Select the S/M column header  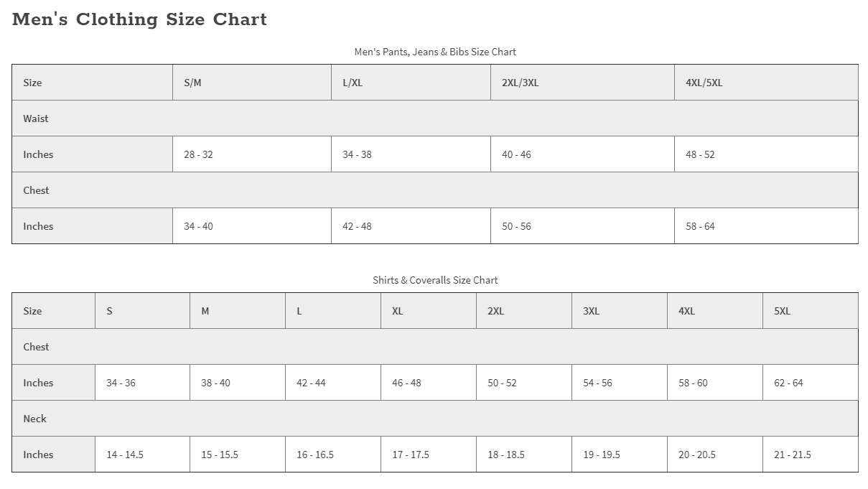pyautogui.click(x=192, y=83)
